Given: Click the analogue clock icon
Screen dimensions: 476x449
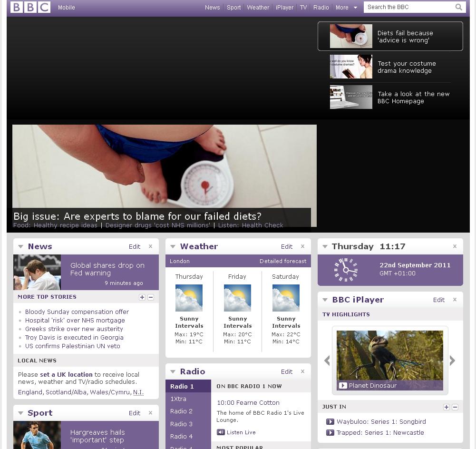Looking at the screenshot, I should tap(346, 270).
